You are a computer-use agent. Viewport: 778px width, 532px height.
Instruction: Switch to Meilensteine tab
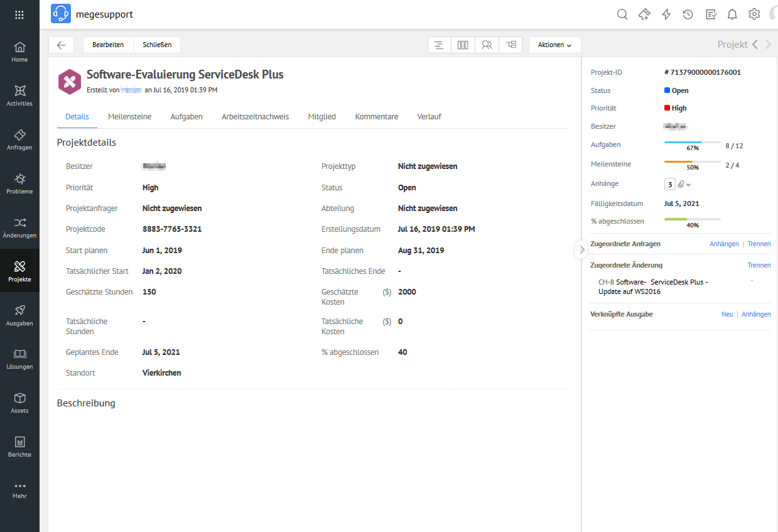129,117
